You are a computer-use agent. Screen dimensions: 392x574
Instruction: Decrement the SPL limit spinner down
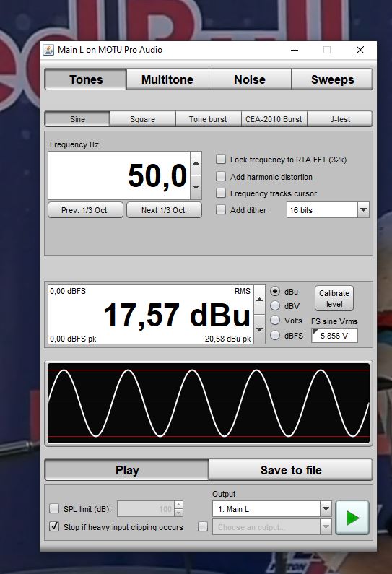(178, 513)
